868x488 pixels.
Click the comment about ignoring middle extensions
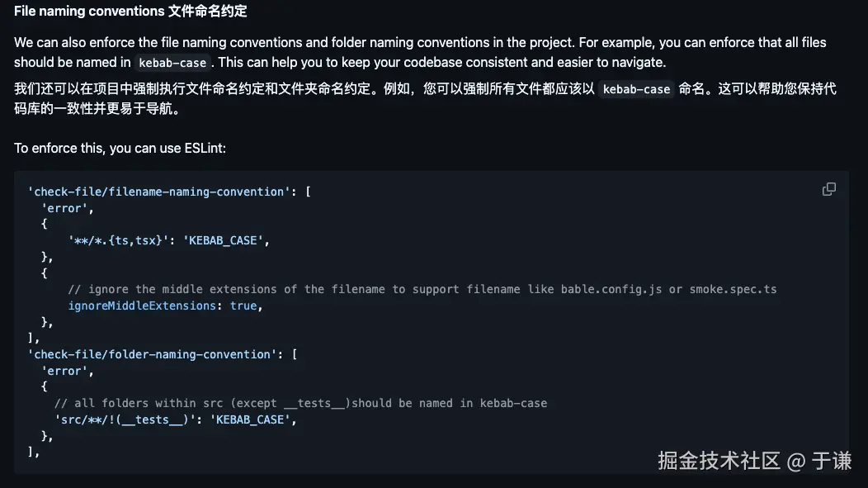tap(422, 289)
